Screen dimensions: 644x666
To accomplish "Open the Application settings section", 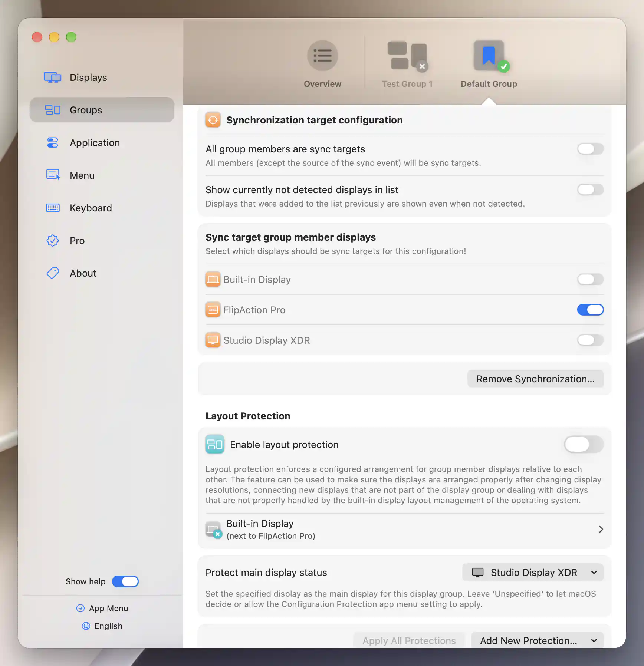I will 102,143.
